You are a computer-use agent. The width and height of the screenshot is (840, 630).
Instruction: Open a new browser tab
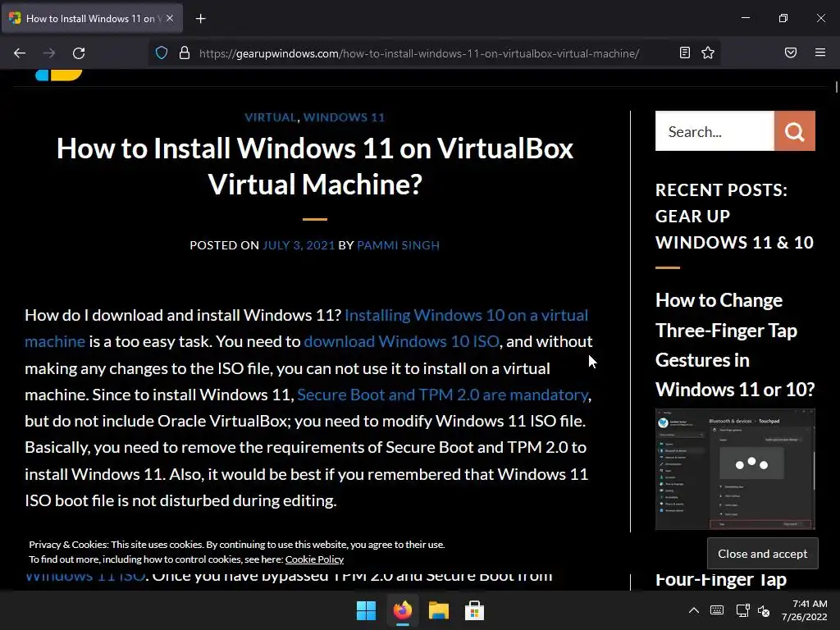click(200, 19)
